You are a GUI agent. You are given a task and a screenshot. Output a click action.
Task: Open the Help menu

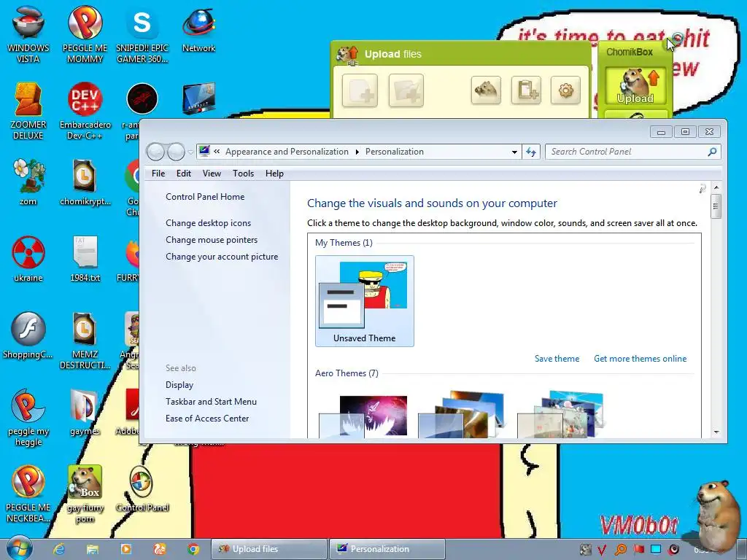coord(274,174)
